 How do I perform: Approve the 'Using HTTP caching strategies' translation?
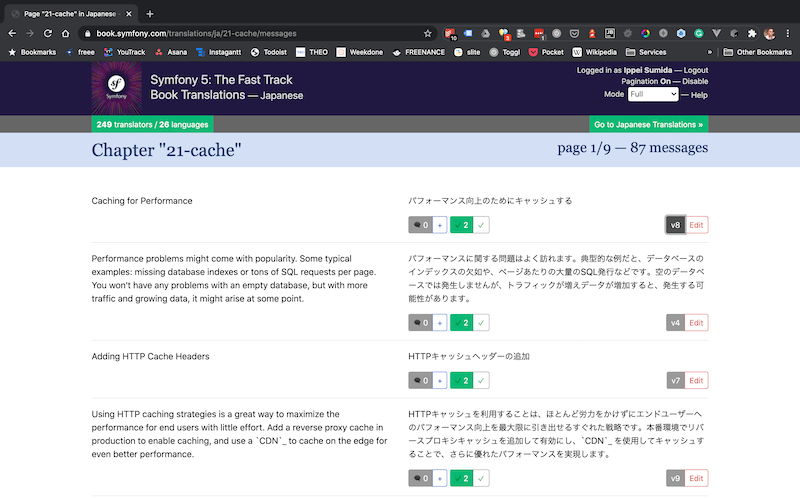click(x=481, y=479)
